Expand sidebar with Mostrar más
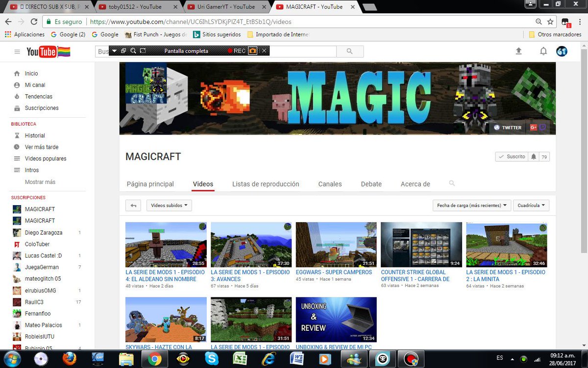588x368 pixels. pyautogui.click(x=40, y=182)
